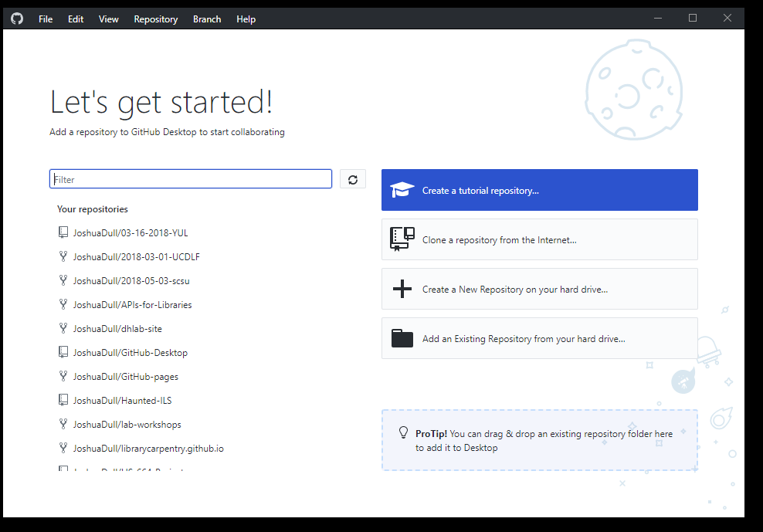763x532 pixels.
Task: Click the fork icon beside JoshuaDull/dhlab-site
Action: pyautogui.click(x=63, y=328)
